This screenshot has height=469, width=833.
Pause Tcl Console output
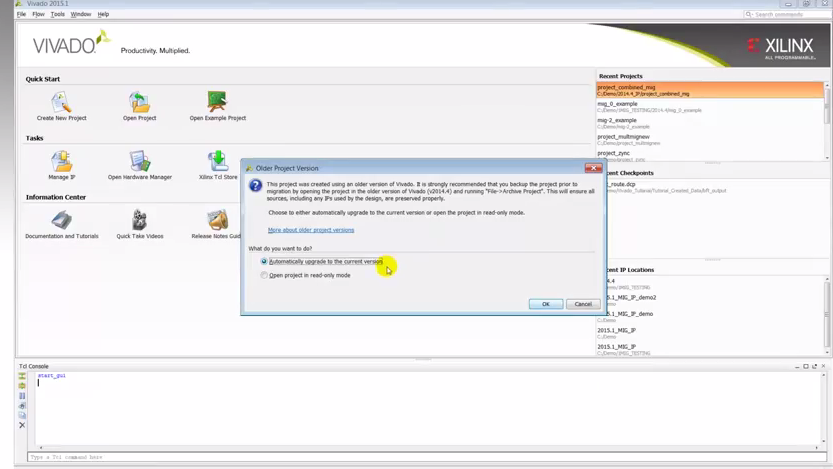[x=22, y=396]
